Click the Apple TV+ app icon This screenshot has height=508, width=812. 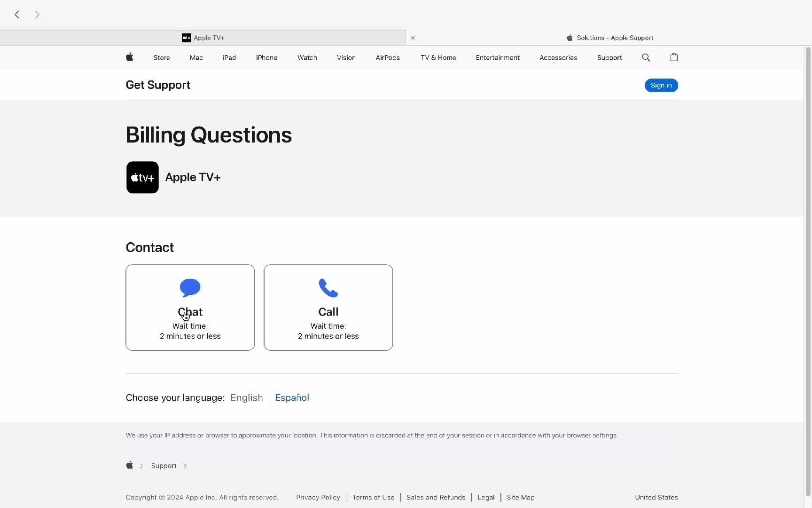coord(142,177)
